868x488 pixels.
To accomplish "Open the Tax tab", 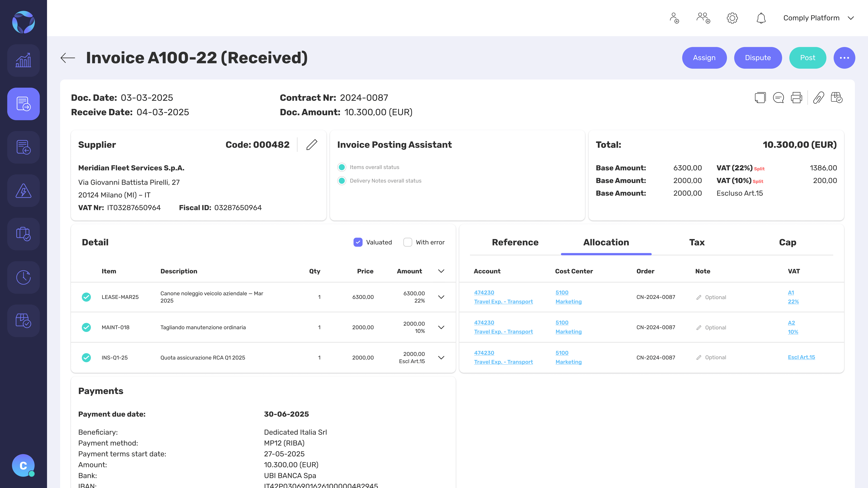I will tap(697, 243).
